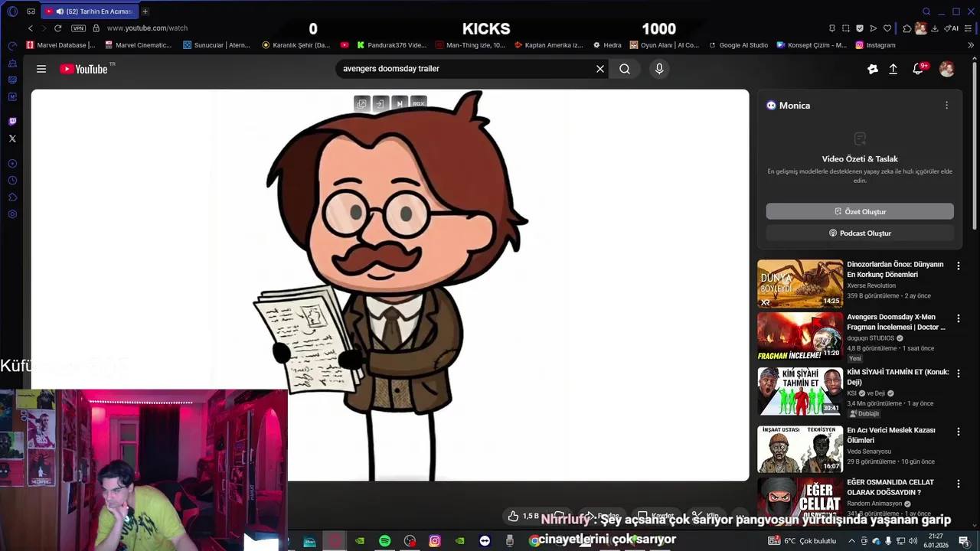This screenshot has height=551, width=980.
Task: Open options for OSMANLIDA CELLAT video
Action: coord(958,484)
